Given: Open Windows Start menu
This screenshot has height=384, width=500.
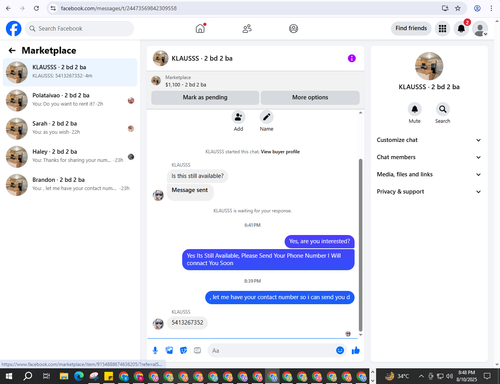Looking at the screenshot, I should tap(9, 376).
